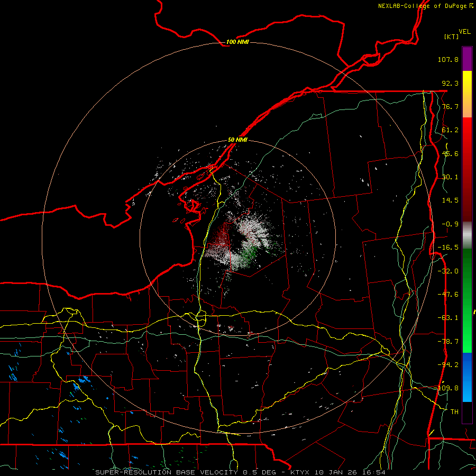This screenshot has height=476, width=476.
Task: Click the 92.3 value on velocity scale
Action: [x=450, y=83]
